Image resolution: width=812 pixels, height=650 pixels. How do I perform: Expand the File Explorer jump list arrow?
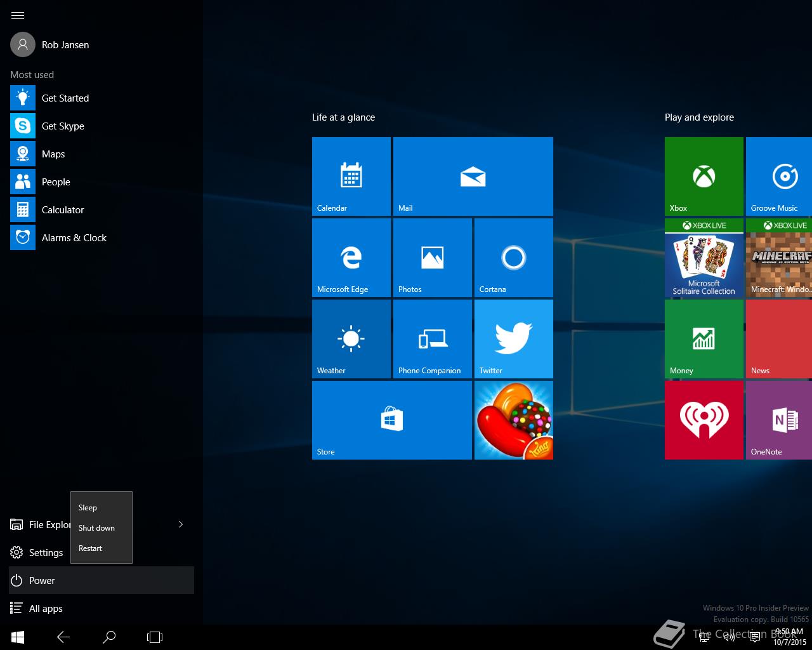coord(181,524)
